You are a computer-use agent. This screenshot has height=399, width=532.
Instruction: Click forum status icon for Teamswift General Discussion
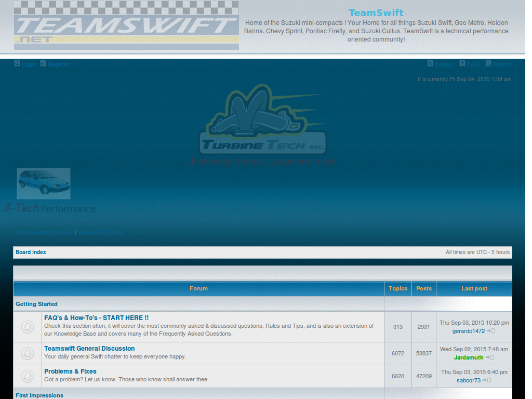click(28, 353)
